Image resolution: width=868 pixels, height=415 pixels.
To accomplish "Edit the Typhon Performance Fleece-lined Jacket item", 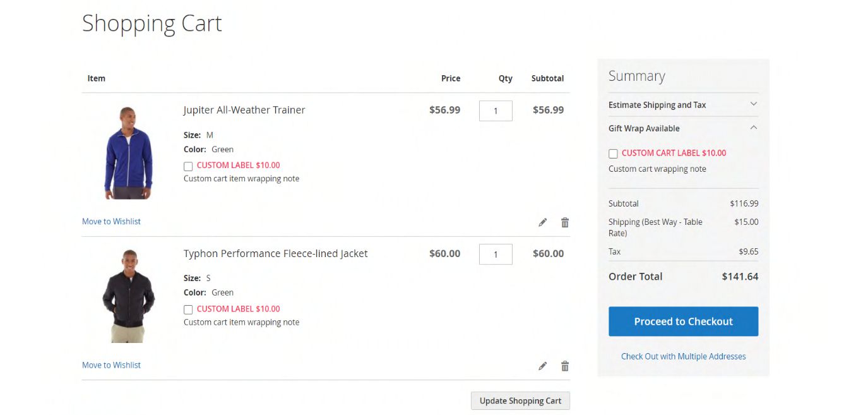I will pos(542,366).
